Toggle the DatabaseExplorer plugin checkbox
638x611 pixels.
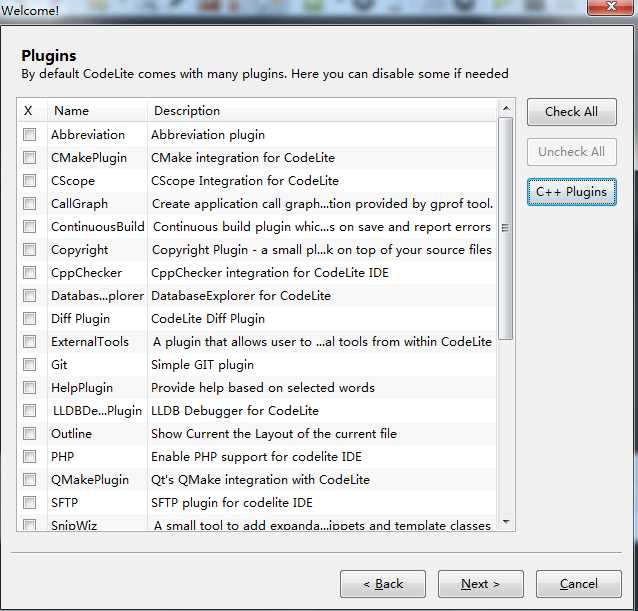click(29, 295)
